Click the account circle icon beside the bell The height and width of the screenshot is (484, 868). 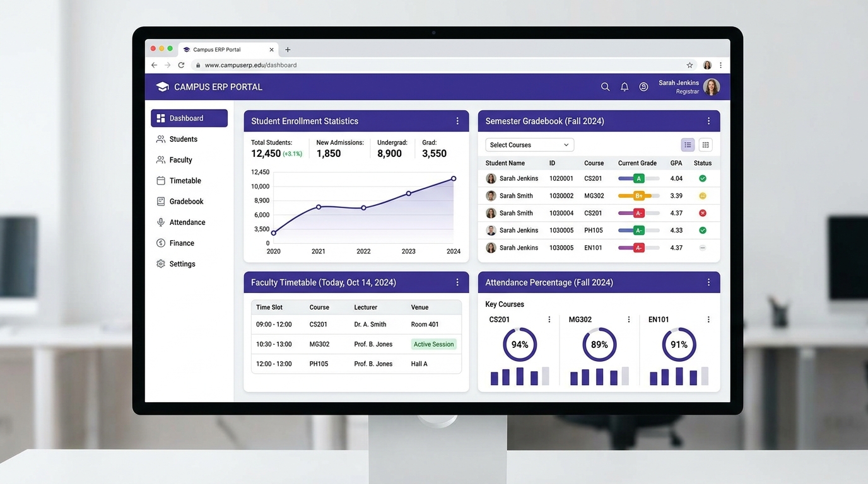(x=643, y=87)
